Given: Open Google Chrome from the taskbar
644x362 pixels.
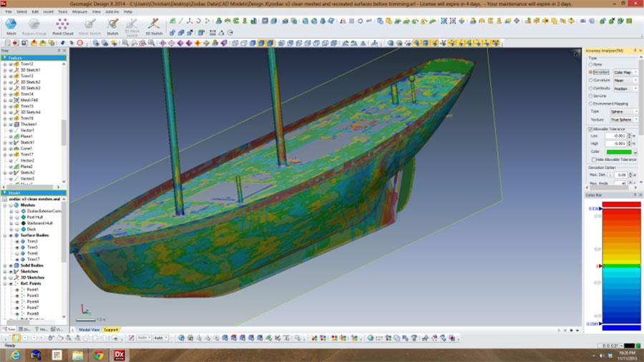Looking at the screenshot, I should 98,355.
